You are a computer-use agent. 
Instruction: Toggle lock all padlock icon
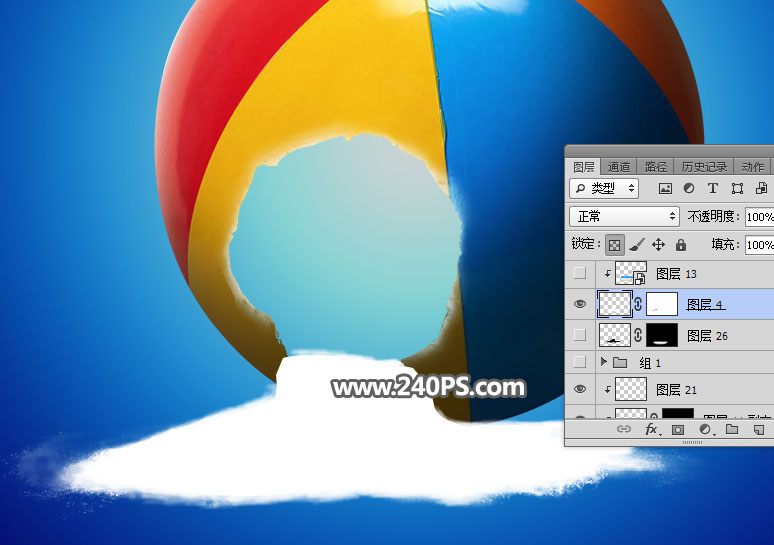(x=681, y=245)
